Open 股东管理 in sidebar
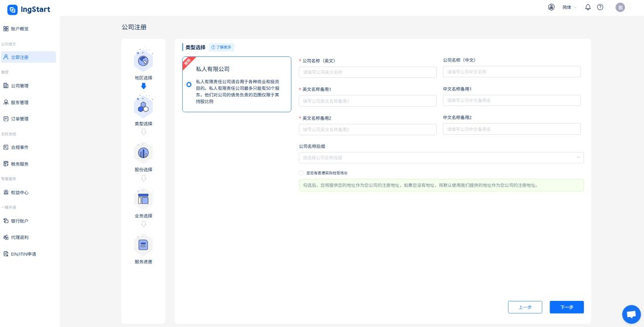The width and height of the screenshot is (644, 327). pos(28,103)
